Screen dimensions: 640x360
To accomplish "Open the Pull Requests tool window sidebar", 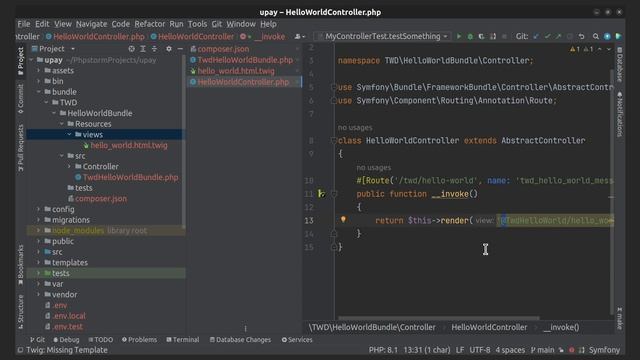I will point(20,148).
